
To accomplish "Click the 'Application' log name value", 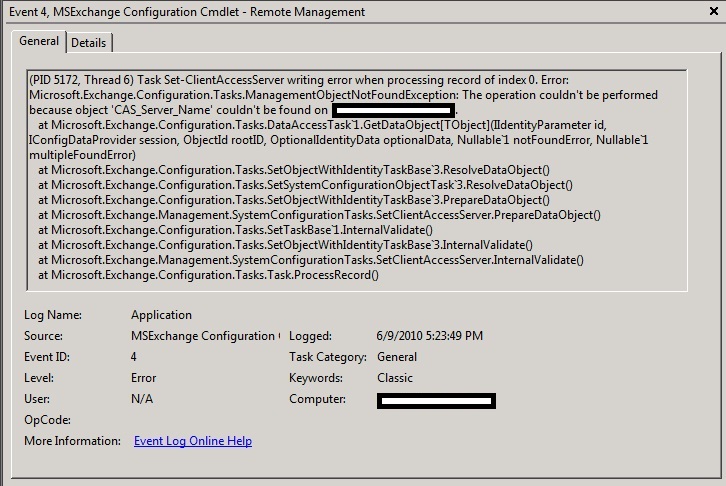I will click(161, 315).
